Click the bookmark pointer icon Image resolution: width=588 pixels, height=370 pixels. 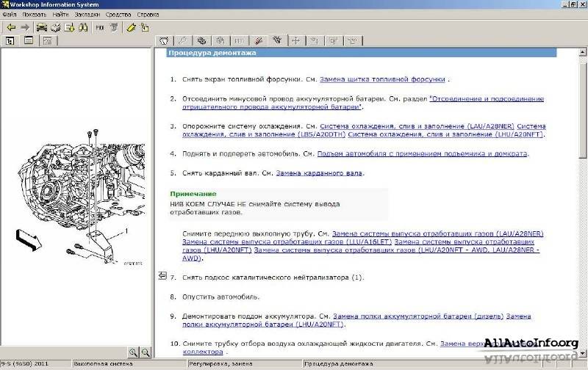pyautogui.click(x=145, y=27)
